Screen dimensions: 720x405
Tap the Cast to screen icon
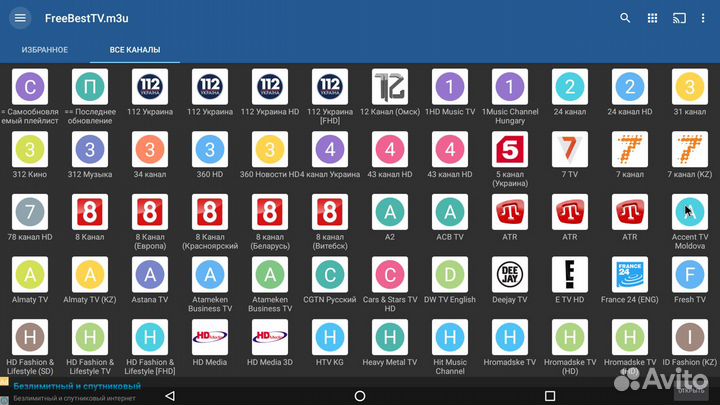(x=680, y=19)
